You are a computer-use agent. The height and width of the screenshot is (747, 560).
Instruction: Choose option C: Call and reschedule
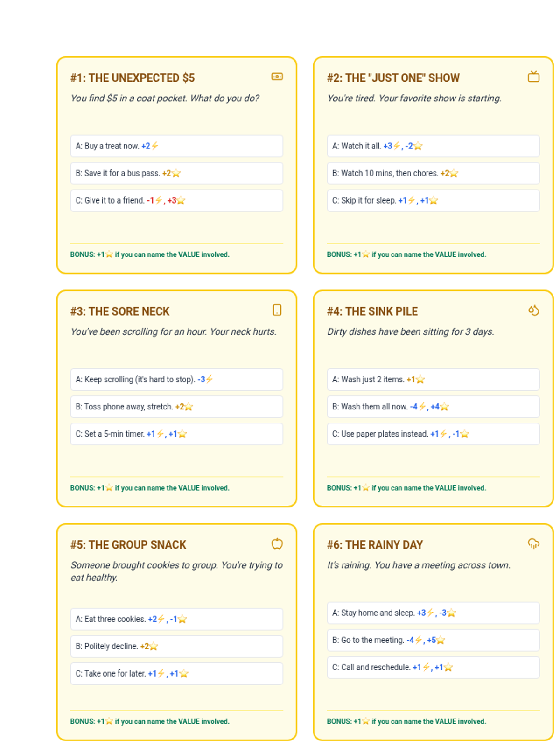(x=433, y=667)
